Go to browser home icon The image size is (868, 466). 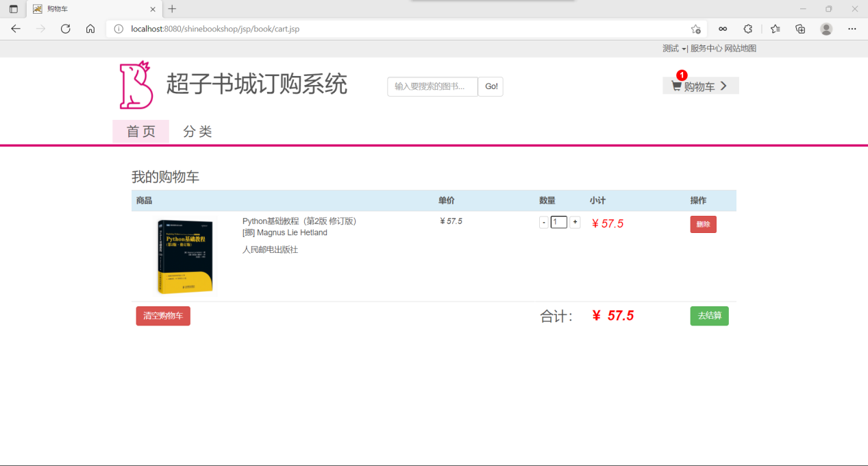(x=90, y=29)
